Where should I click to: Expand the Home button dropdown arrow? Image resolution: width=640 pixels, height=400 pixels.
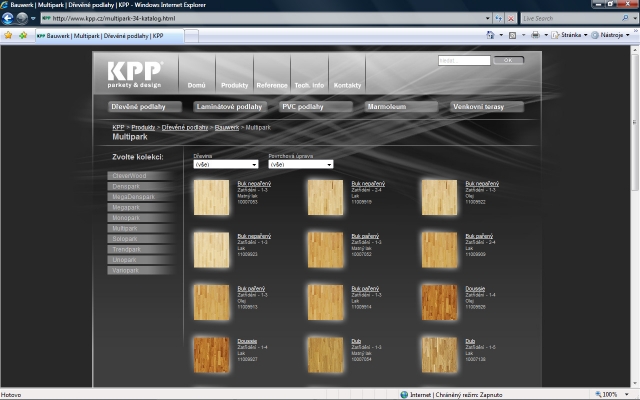coord(501,35)
